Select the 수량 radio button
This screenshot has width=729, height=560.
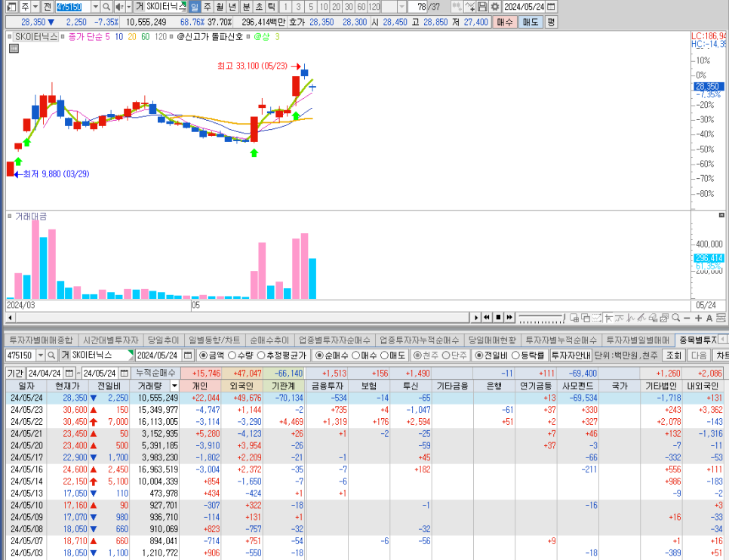coord(232,355)
